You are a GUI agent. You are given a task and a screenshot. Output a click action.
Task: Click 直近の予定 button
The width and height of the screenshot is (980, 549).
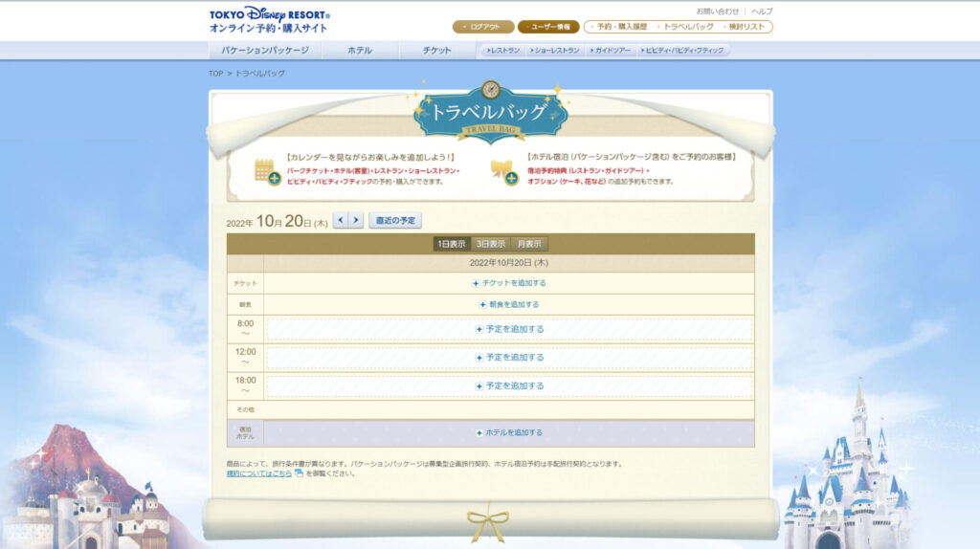point(395,221)
